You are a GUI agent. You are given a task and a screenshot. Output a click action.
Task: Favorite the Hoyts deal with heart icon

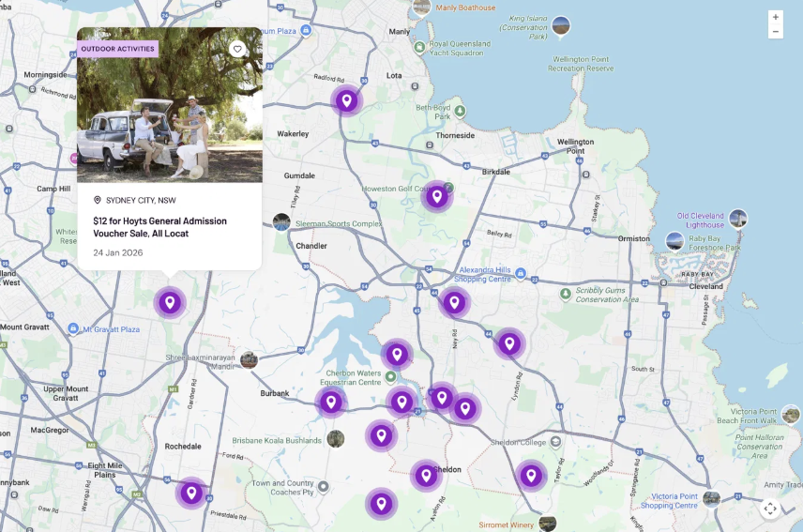click(x=236, y=49)
